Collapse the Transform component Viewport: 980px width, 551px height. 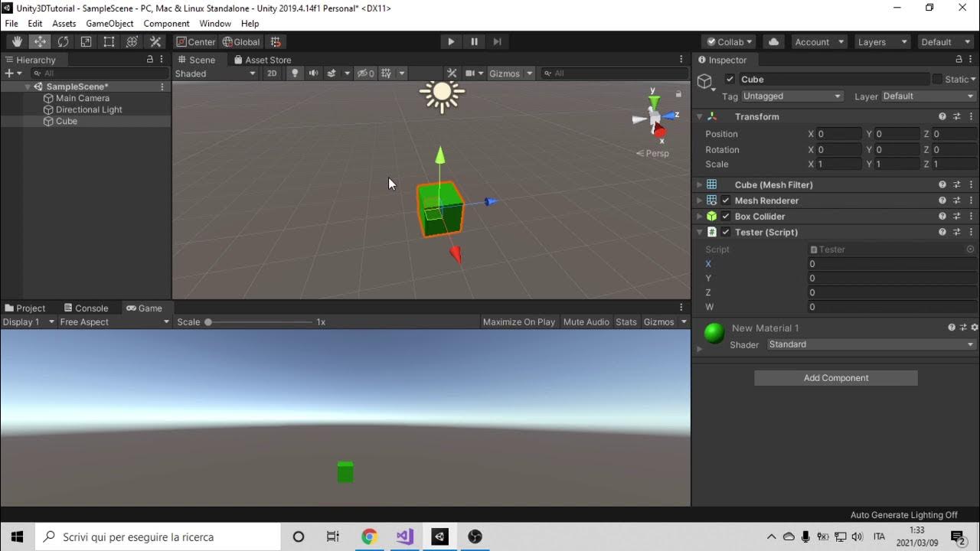[x=699, y=117]
